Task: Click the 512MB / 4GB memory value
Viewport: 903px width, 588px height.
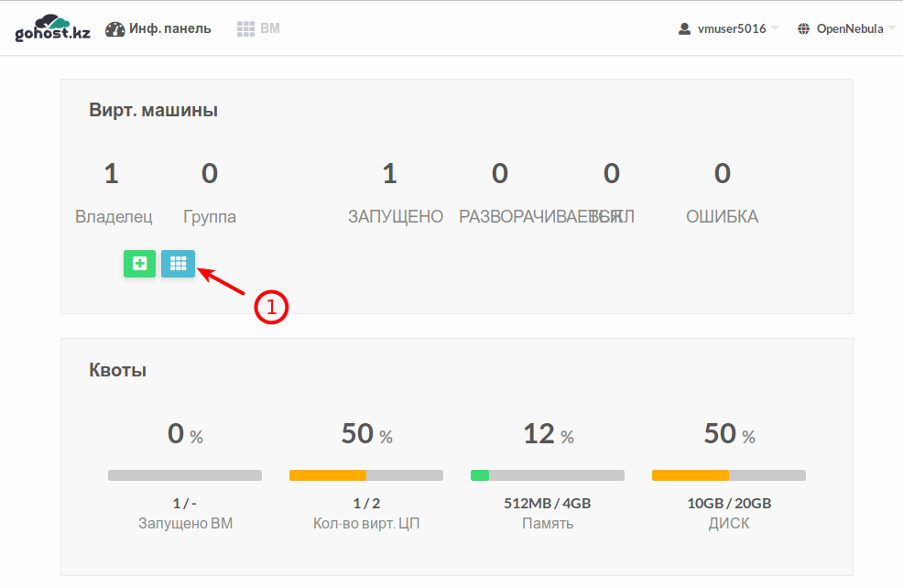Action: pos(548,504)
